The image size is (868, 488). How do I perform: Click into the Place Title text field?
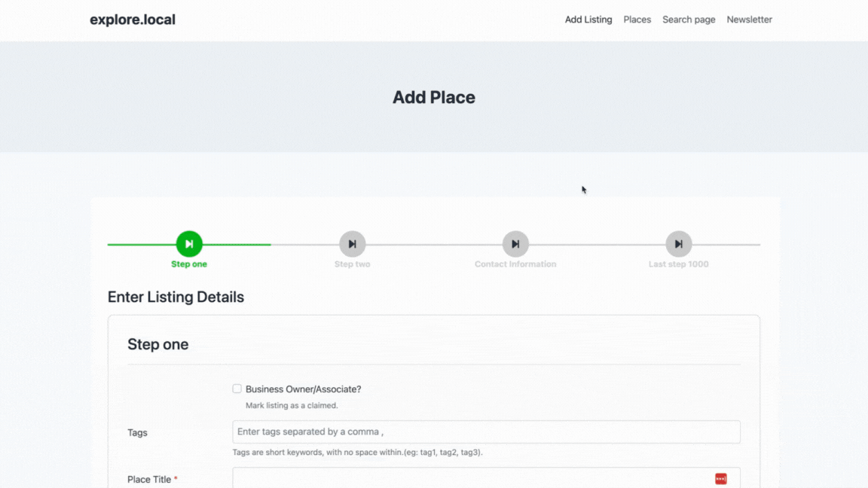click(x=467, y=479)
